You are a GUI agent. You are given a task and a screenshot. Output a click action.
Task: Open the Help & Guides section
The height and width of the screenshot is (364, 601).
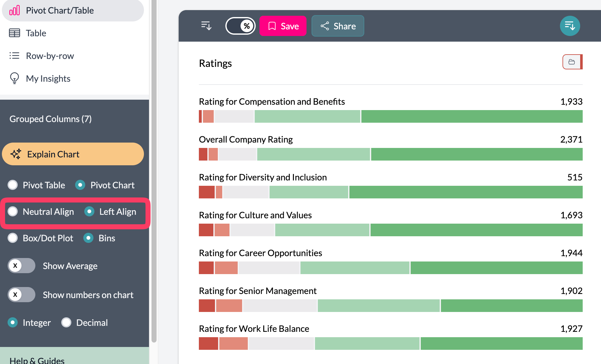[x=37, y=360]
